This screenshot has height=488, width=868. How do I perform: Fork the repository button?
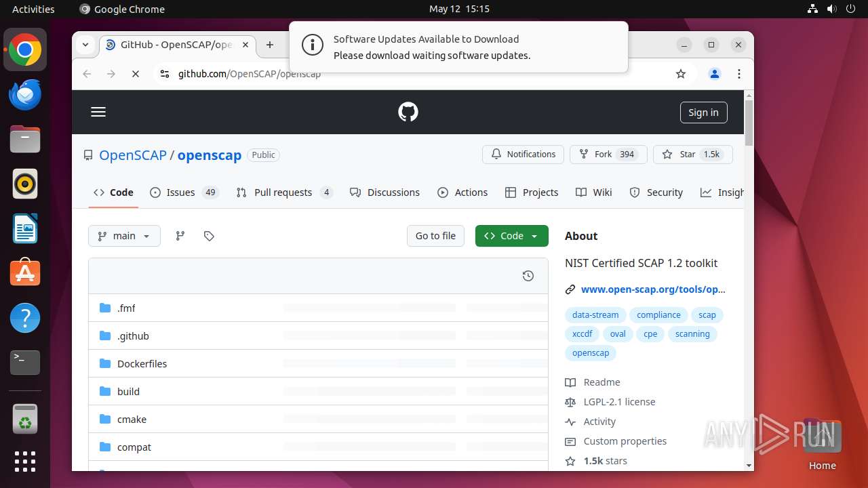(x=608, y=154)
